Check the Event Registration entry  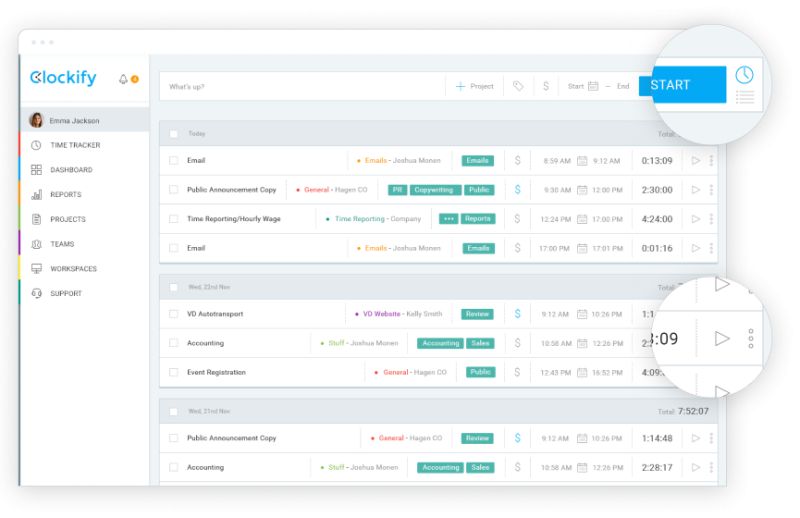(x=174, y=372)
